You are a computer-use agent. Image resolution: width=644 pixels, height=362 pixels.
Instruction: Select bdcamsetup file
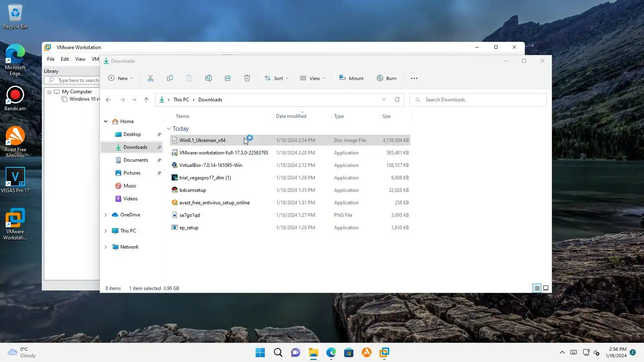pos(290,190)
